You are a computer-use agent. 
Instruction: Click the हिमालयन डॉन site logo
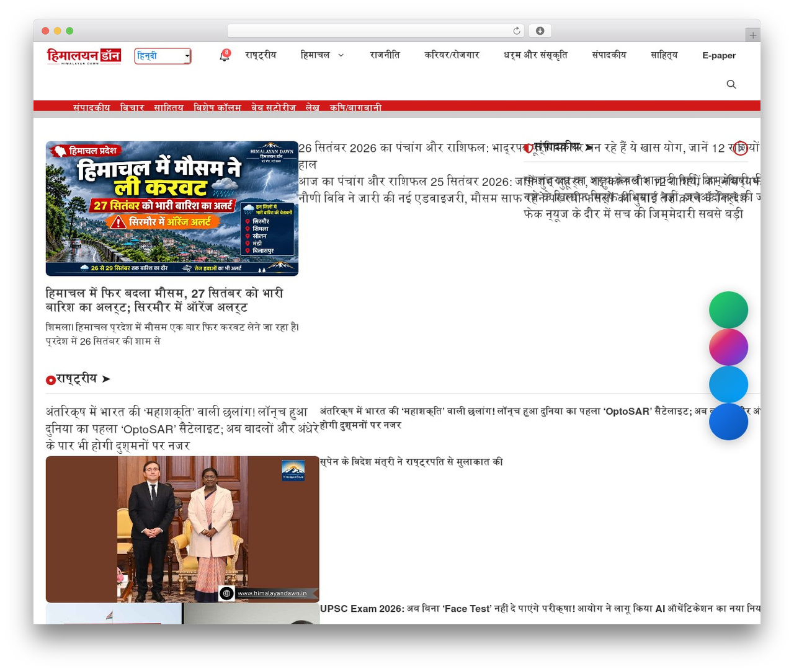coord(84,56)
